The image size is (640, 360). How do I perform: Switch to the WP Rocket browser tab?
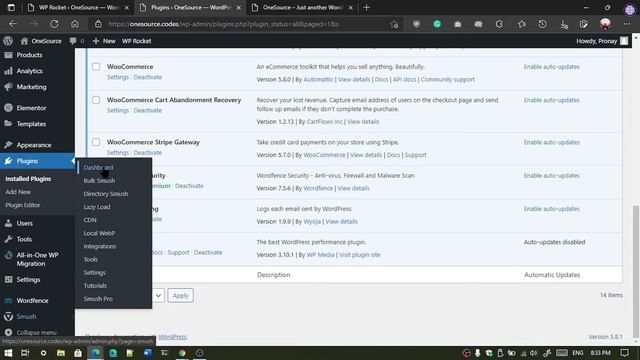(78, 7)
